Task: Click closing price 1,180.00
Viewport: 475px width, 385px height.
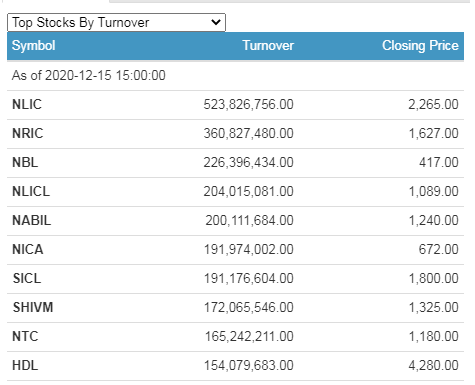Action: click(434, 336)
